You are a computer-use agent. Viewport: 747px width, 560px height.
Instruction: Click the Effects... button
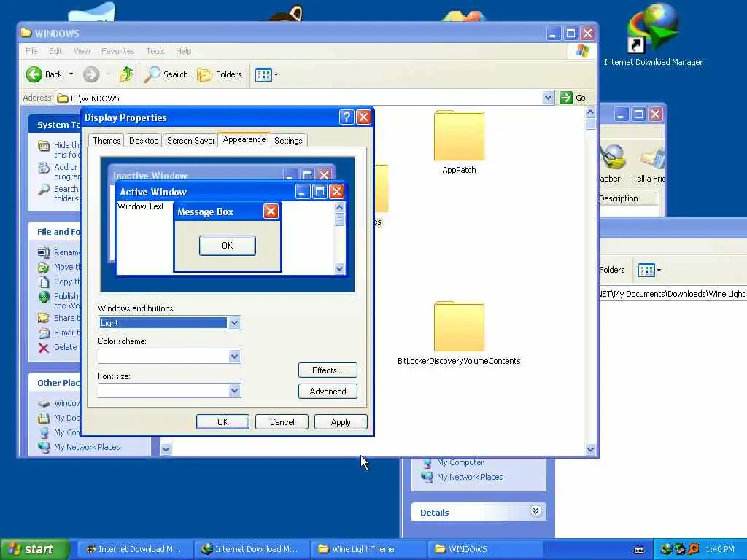[x=328, y=370]
